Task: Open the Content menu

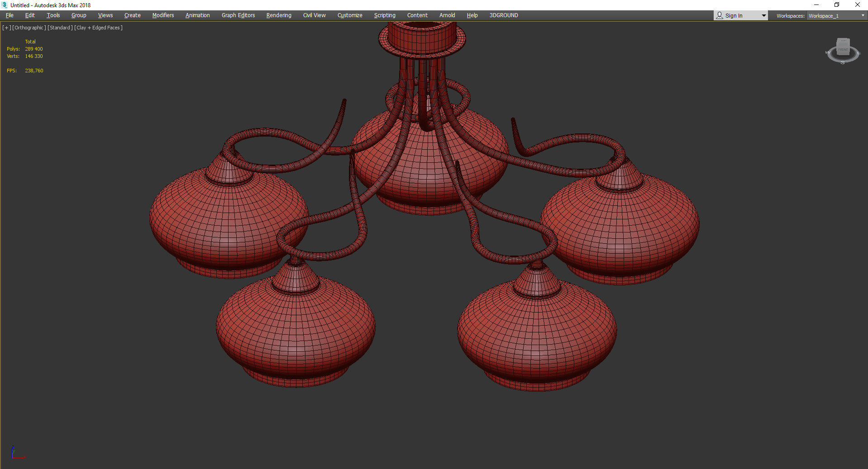Action: 417,15
